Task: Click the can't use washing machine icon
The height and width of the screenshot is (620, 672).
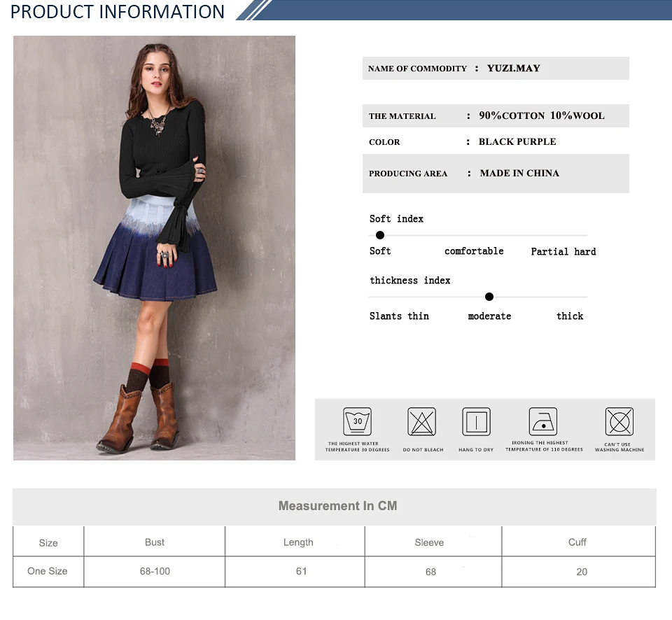Action: (x=619, y=421)
